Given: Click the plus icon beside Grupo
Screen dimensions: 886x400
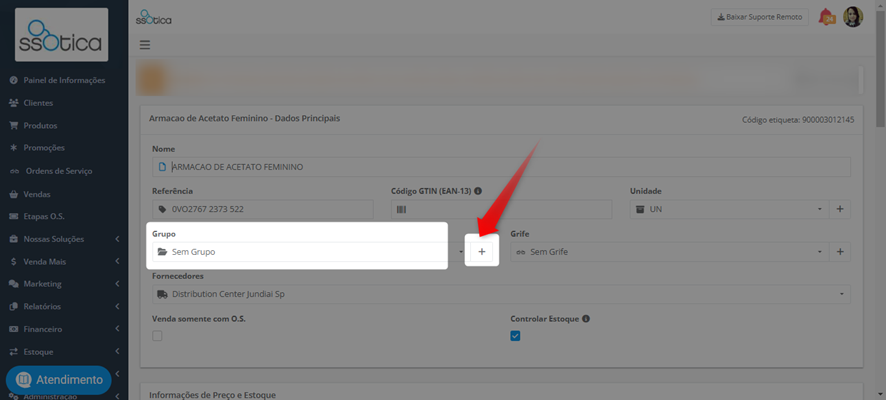Looking at the screenshot, I should (x=481, y=252).
